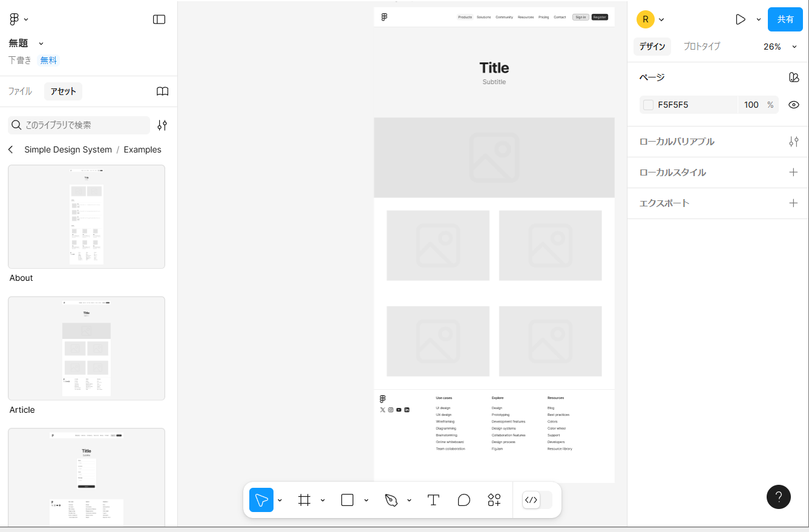Click the Examples breadcrumb
This screenshot has width=809, height=532.
click(143, 149)
